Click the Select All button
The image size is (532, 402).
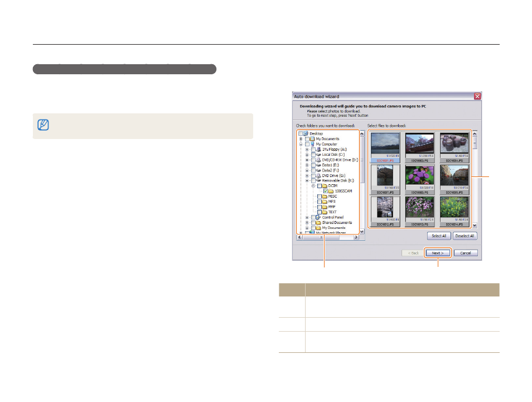[439, 236]
